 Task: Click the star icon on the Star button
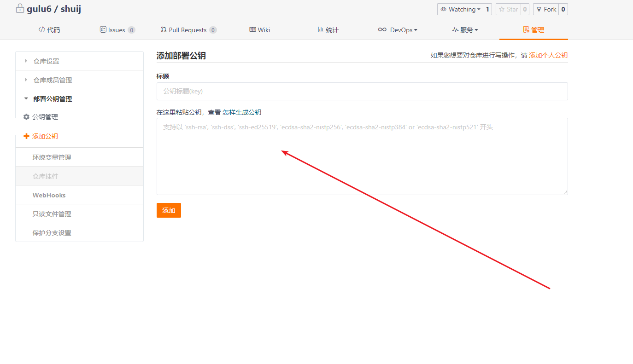(x=502, y=9)
